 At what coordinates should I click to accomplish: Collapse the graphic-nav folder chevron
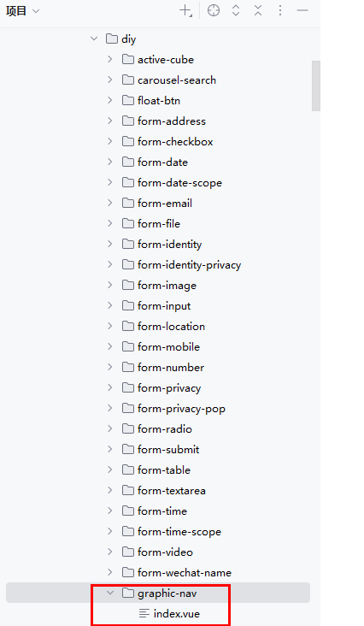110,594
